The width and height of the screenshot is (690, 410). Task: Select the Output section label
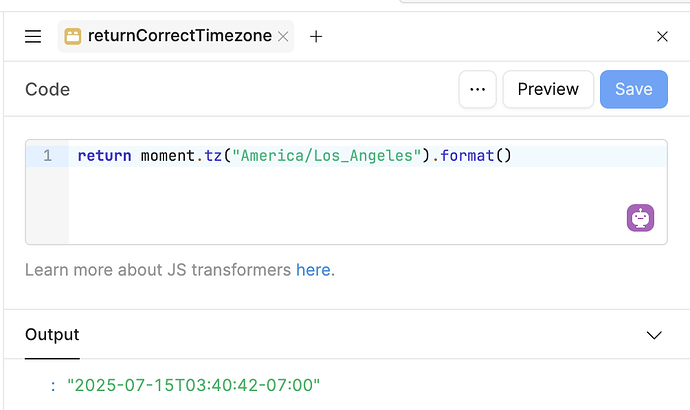pos(52,335)
